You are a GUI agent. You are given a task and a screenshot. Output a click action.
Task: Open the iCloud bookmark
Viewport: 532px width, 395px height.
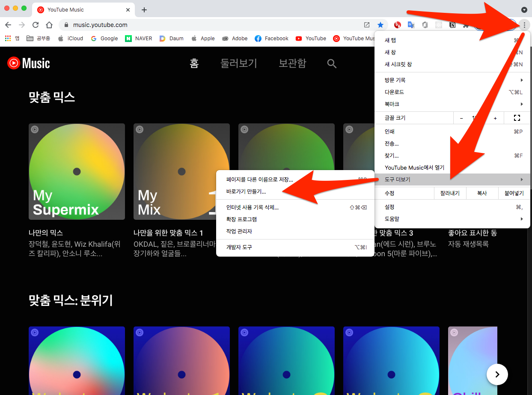point(71,38)
